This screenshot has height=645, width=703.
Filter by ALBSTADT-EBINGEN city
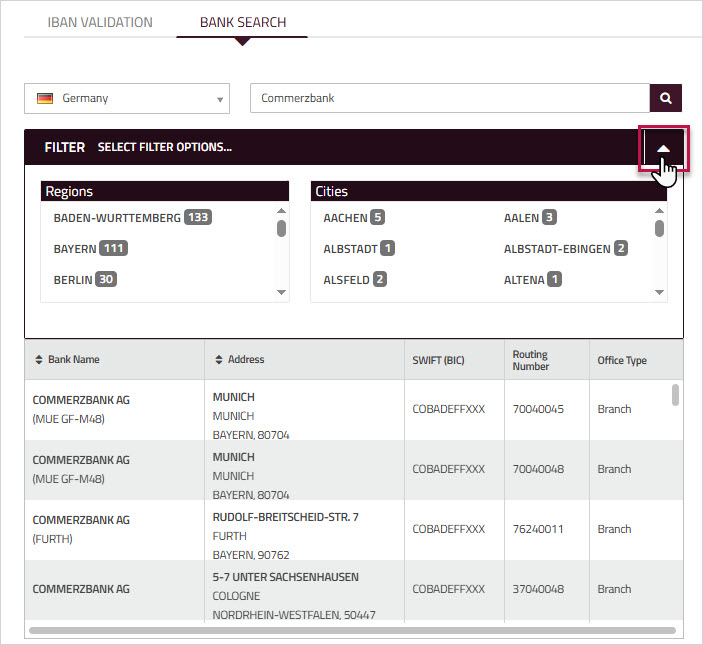pos(566,249)
